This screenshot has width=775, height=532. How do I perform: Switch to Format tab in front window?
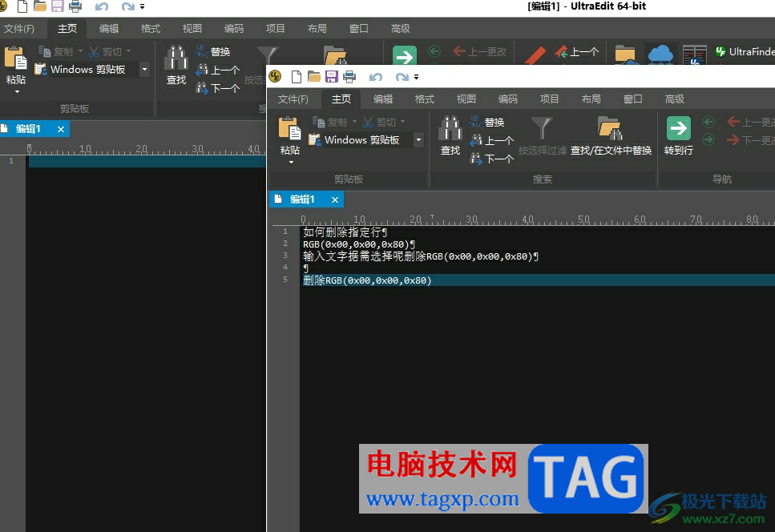point(425,99)
